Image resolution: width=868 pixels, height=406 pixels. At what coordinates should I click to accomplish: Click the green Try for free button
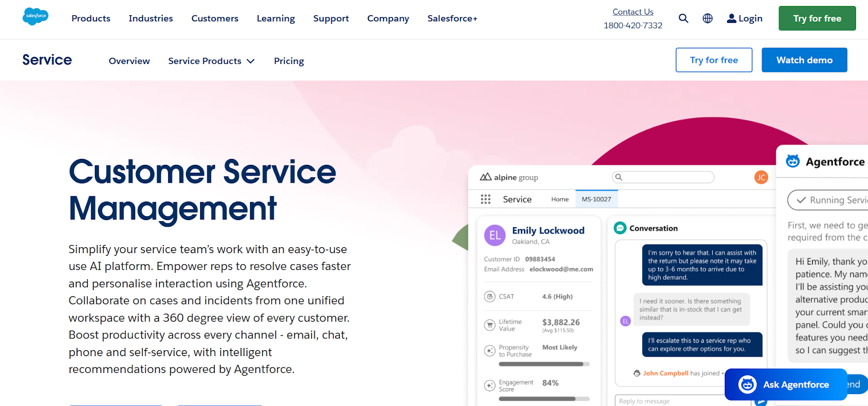click(x=817, y=18)
